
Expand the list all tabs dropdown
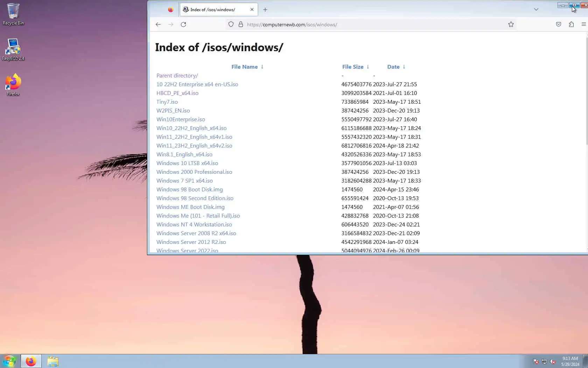[x=536, y=9]
